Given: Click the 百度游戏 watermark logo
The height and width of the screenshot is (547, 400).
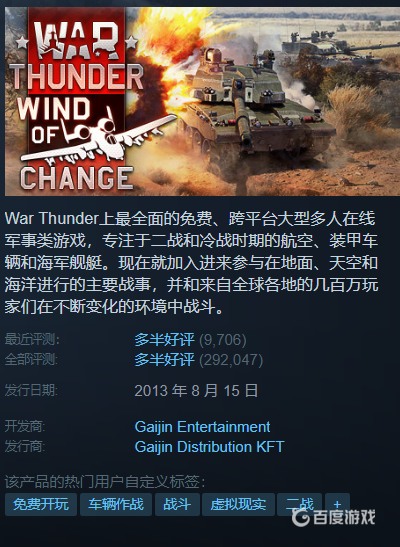Looking at the screenshot, I should tap(333, 517).
